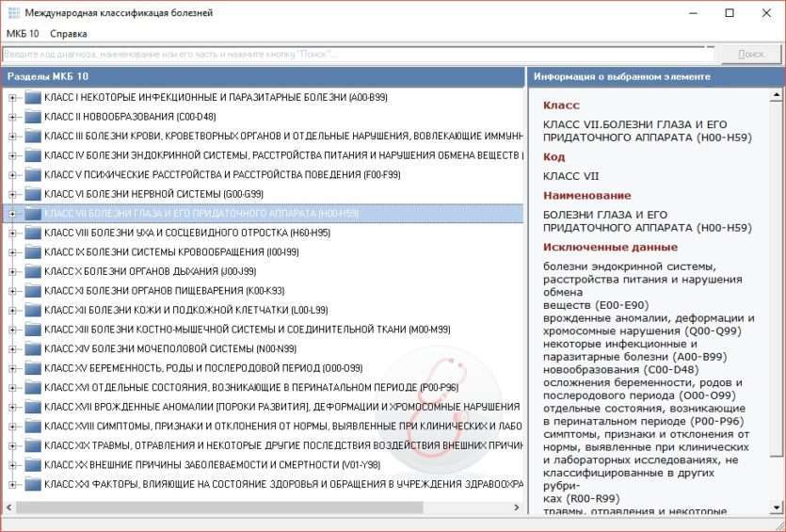The height and width of the screenshot is (532, 786).
Task: Open the Справка menu
Action: point(69,34)
